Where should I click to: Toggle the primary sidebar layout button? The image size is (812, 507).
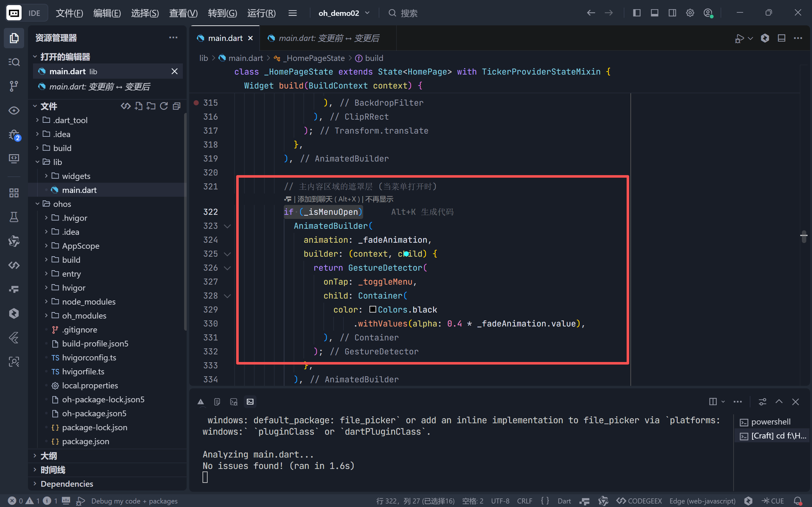pyautogui.click(x=636, y=13)
